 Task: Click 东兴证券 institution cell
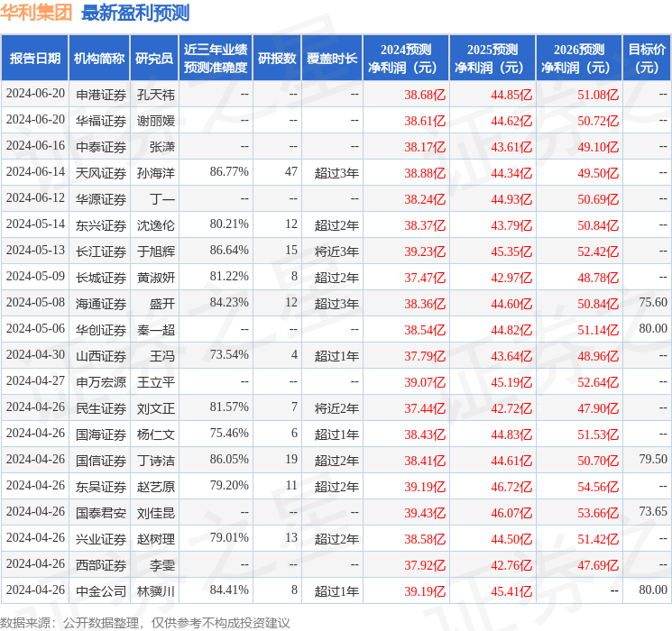pyautogui.click(x=101, y=225)
